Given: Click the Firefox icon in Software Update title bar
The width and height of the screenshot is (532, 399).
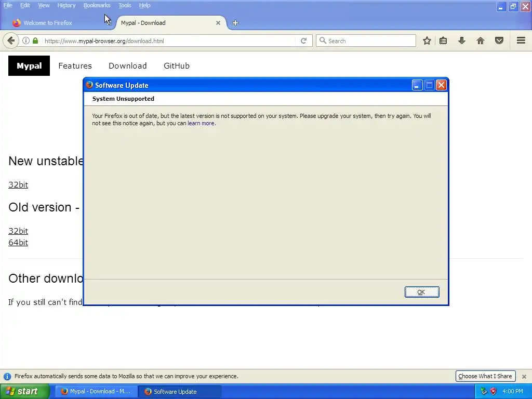Looking at the screenshot, I should (x=89, y=85).
